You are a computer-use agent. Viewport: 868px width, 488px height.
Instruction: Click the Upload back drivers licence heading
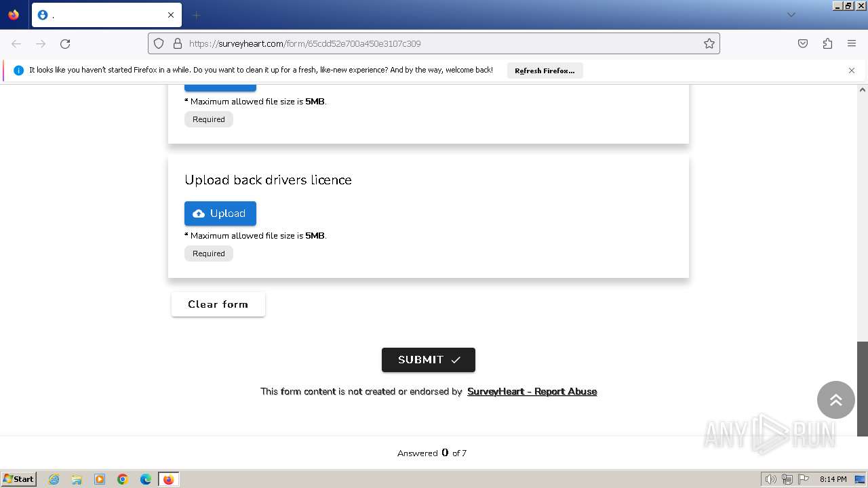point(268,180)
